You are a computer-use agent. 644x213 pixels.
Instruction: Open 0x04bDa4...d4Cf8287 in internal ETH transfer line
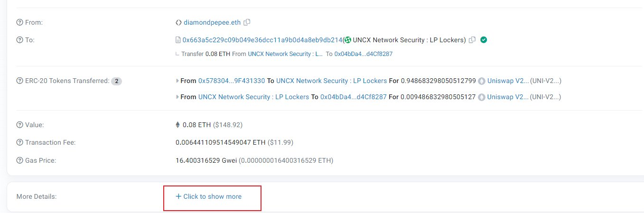[364, 54]
